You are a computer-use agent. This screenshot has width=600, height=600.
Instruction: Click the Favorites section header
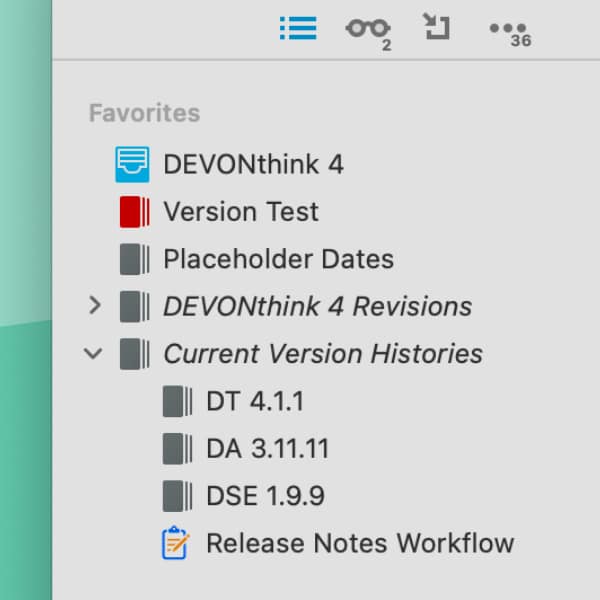pyautogui.click(x=144, y=113)
